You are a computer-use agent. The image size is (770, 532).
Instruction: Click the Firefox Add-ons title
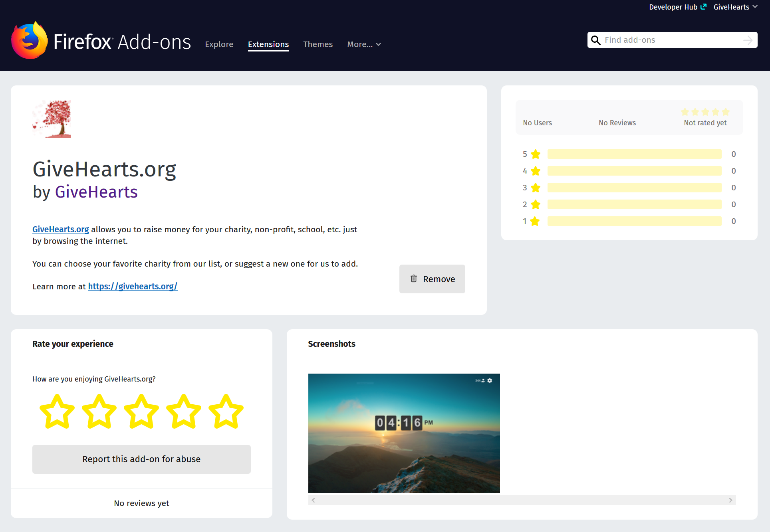pos(122,42)
